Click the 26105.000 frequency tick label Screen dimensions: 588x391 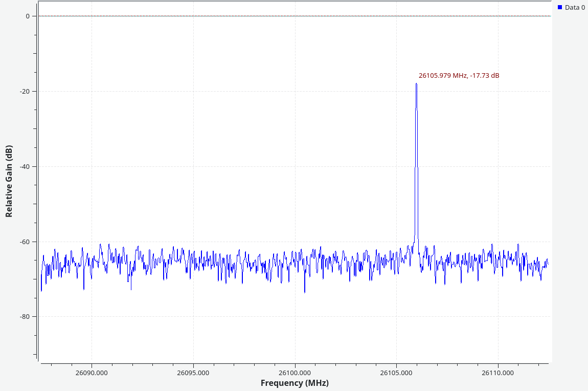pos(396,373)
